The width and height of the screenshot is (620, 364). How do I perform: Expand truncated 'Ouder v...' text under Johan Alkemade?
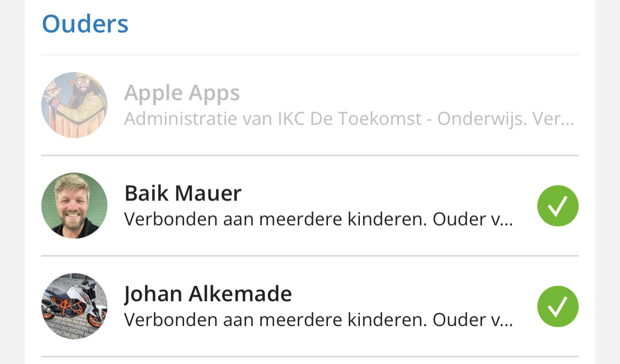point(472,320)
